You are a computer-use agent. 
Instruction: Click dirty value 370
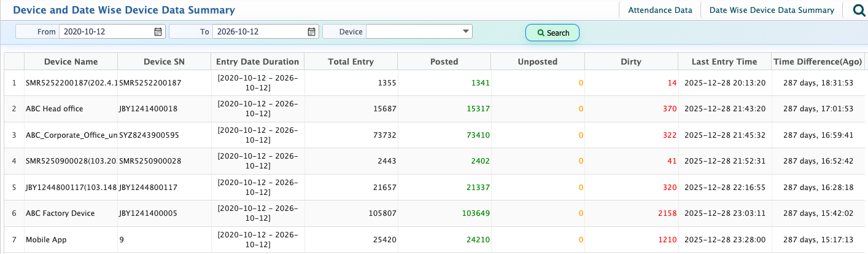point(670,109)
